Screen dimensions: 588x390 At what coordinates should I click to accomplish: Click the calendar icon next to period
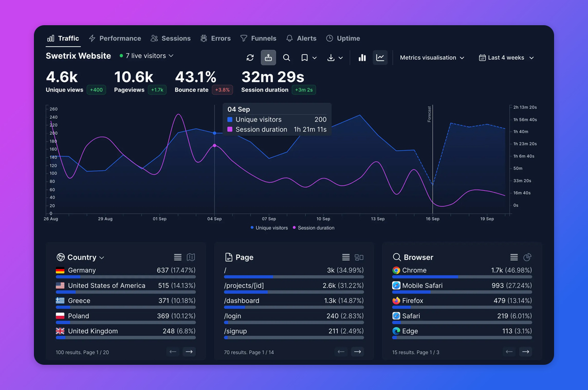[482, 58]
